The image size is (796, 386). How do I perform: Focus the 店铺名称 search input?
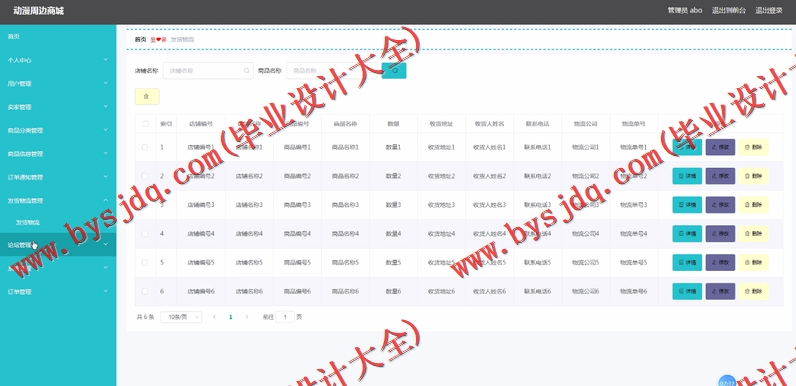tap(208, 71)
